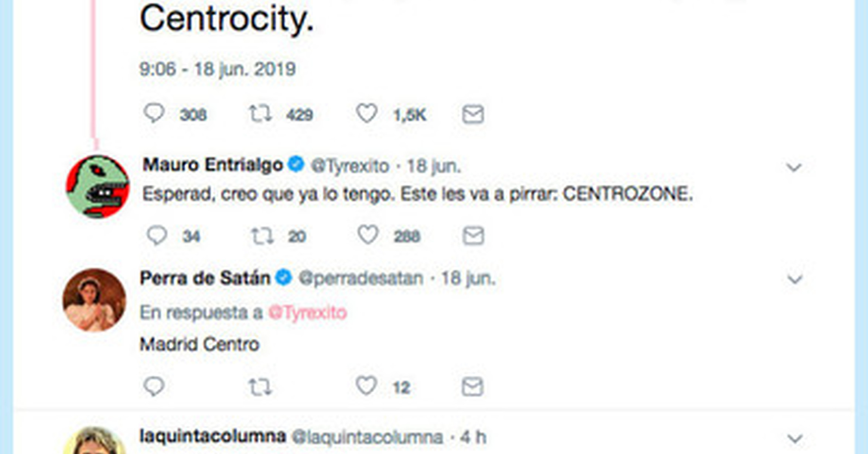
Task: Expand more options on Perra de Satán's tweet
Action: tap(794, 279)
